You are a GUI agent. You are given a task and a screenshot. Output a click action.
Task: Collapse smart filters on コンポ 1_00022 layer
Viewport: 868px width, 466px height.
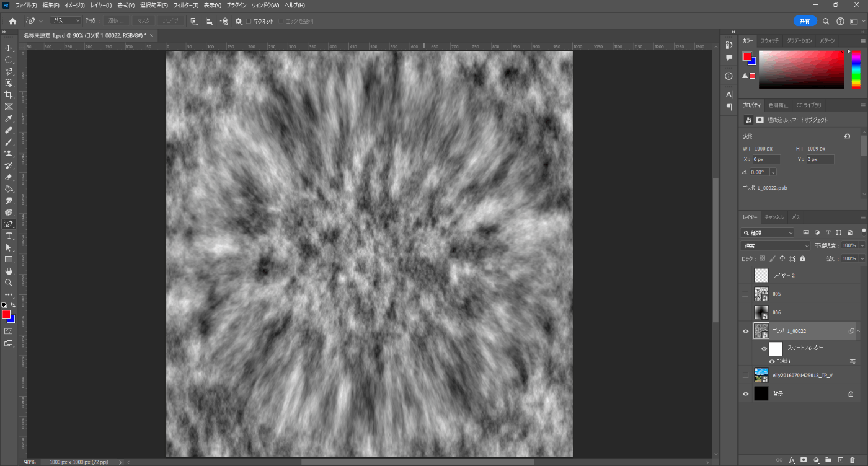pos(859,331)
